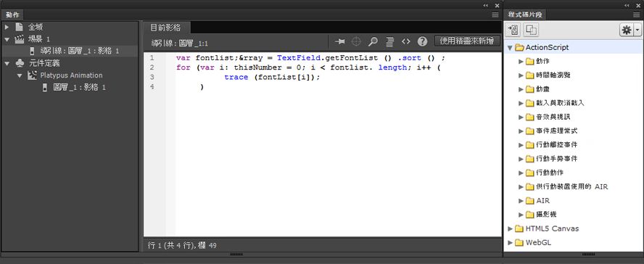Click the folder icon beside AIR
The width and height of the screenshot is (644, 264).
coord(530,201)
